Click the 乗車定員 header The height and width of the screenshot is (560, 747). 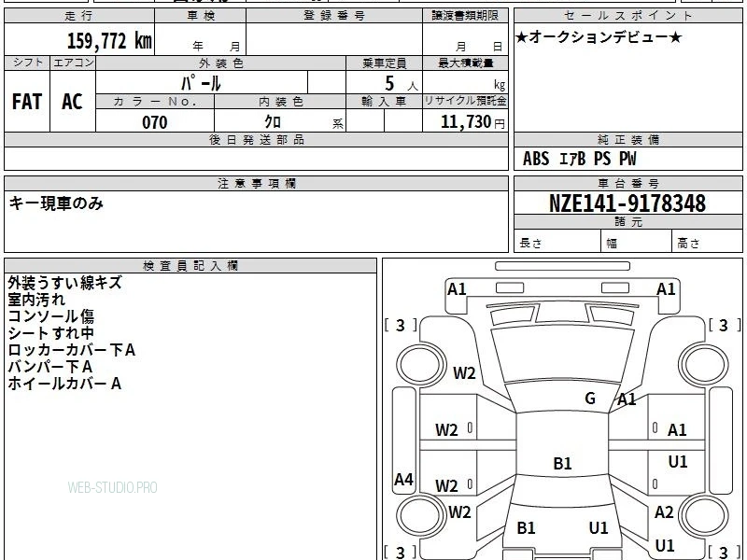point(384,63)
